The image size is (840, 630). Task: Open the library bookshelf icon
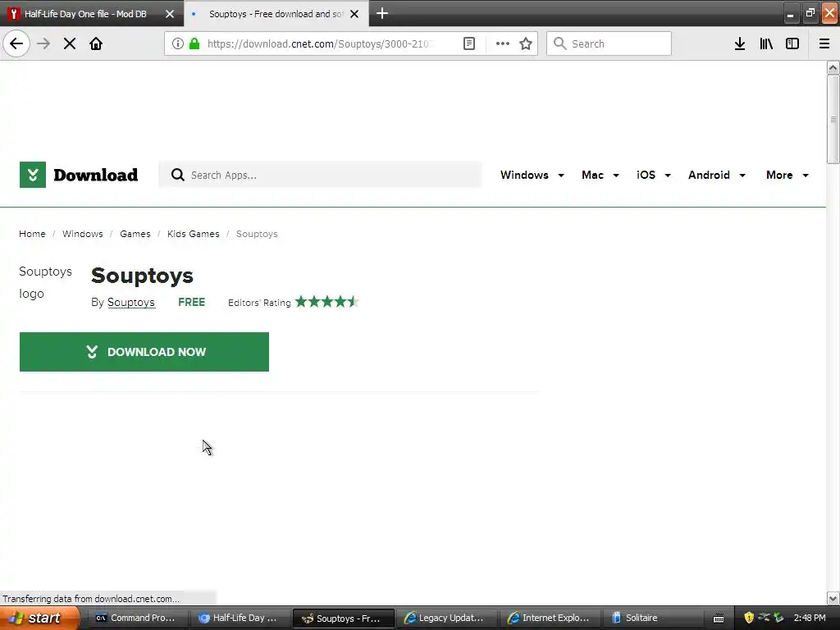[x=766, y=43]
